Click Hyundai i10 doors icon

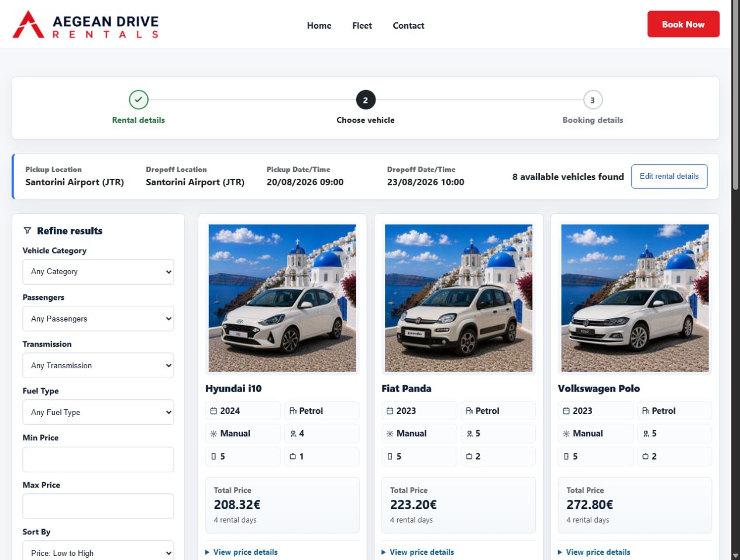coord(214,457)
